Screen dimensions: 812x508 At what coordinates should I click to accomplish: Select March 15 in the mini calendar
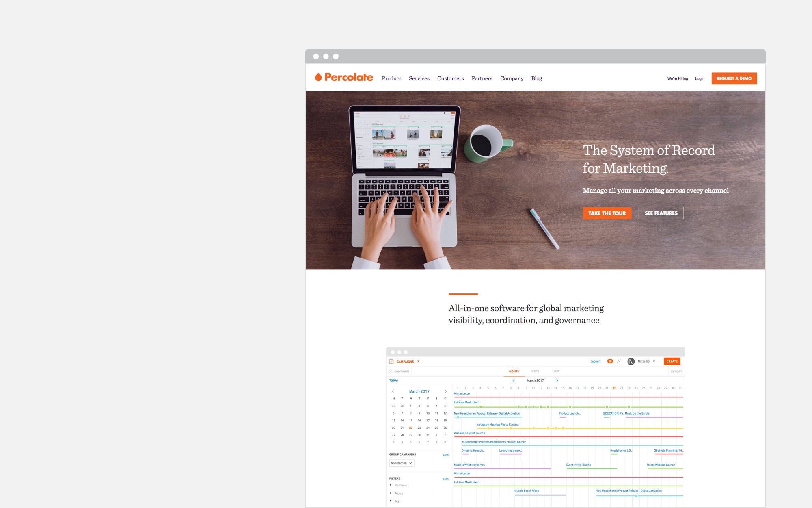(x=411, y=420)
